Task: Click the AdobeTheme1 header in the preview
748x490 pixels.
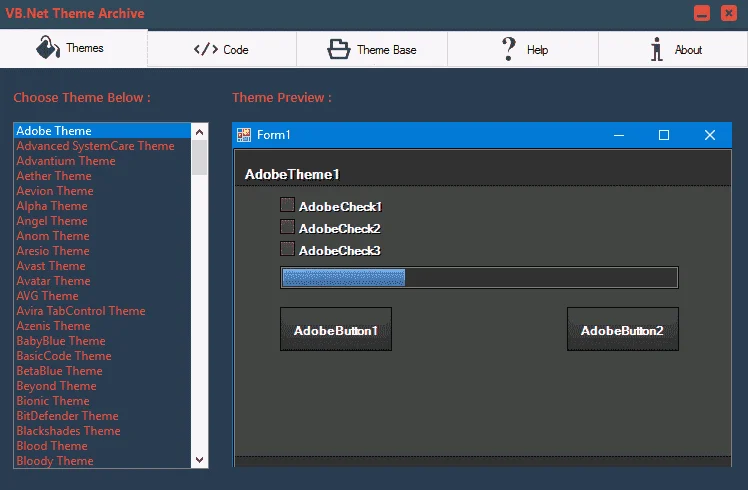Action: coord(292,174)
